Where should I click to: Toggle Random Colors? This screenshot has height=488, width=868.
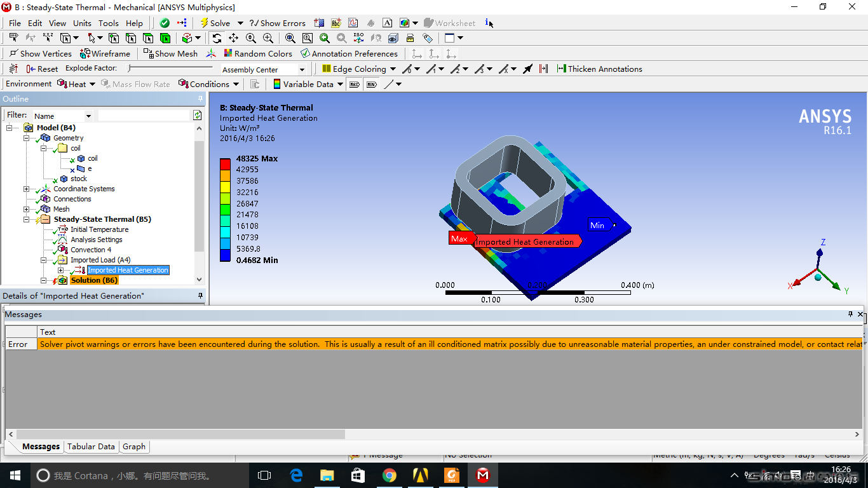(x=257, y=53)
